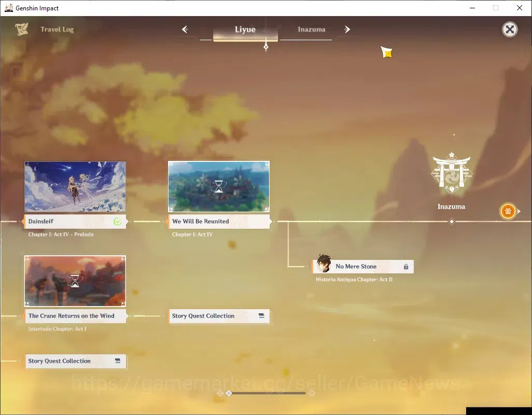Click the Dainsleif completed checkmark icon

pos(117,222)
